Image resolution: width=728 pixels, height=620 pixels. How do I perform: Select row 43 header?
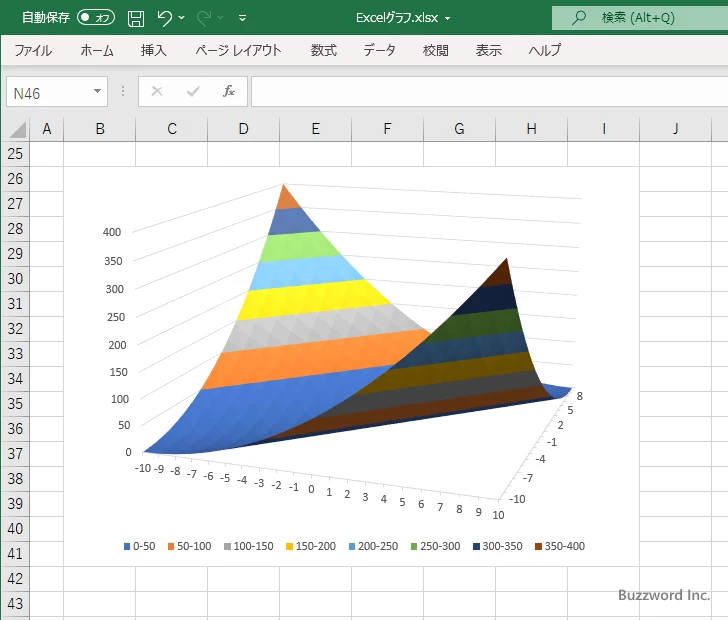pyautogui.click(x=15, y=604)
